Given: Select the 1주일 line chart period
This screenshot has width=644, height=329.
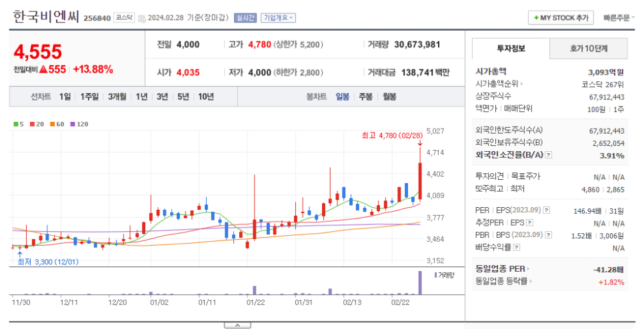Looking at the screenshot, I should coord(89,97).
